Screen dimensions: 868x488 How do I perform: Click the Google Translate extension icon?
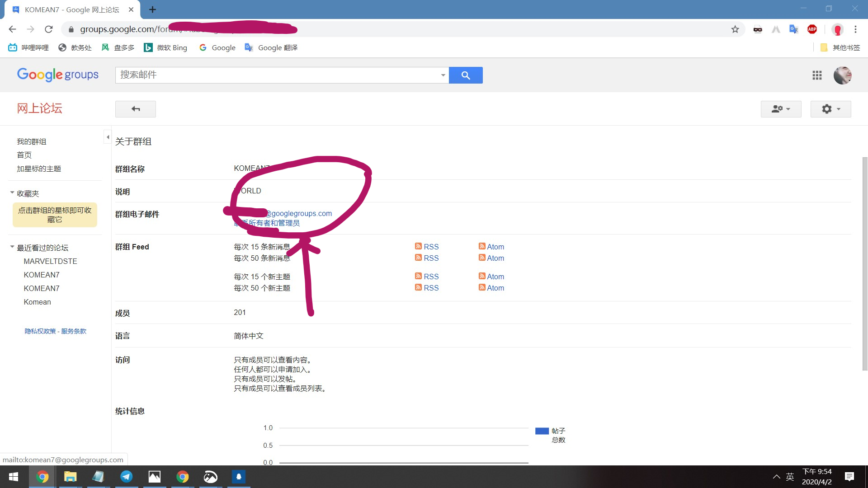[793, 29]
